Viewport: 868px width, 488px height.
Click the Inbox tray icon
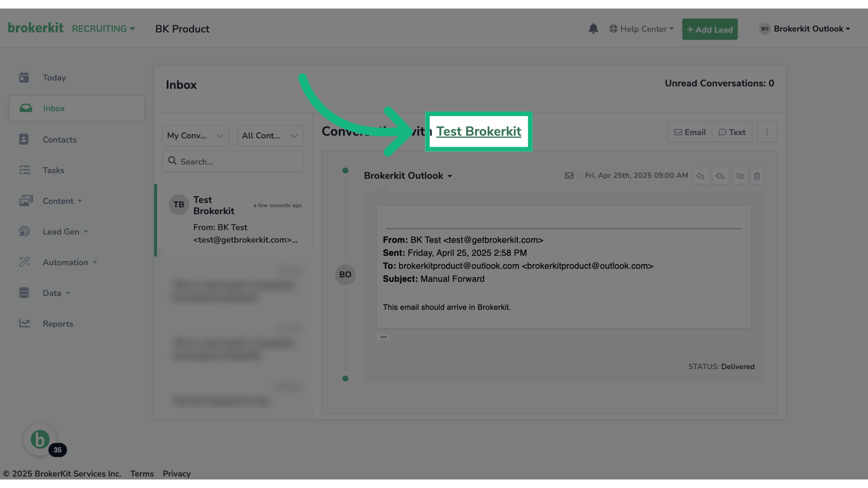pos(26,108)
